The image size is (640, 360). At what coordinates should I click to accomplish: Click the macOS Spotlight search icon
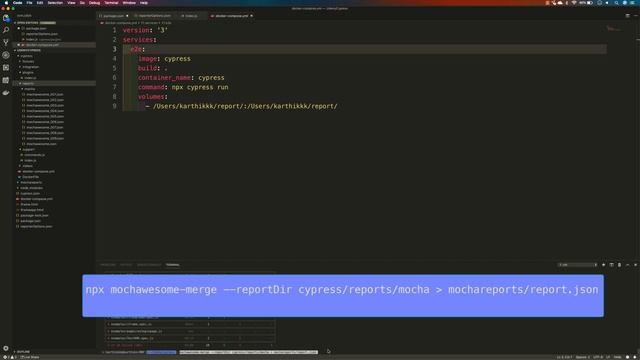[616, 3]
